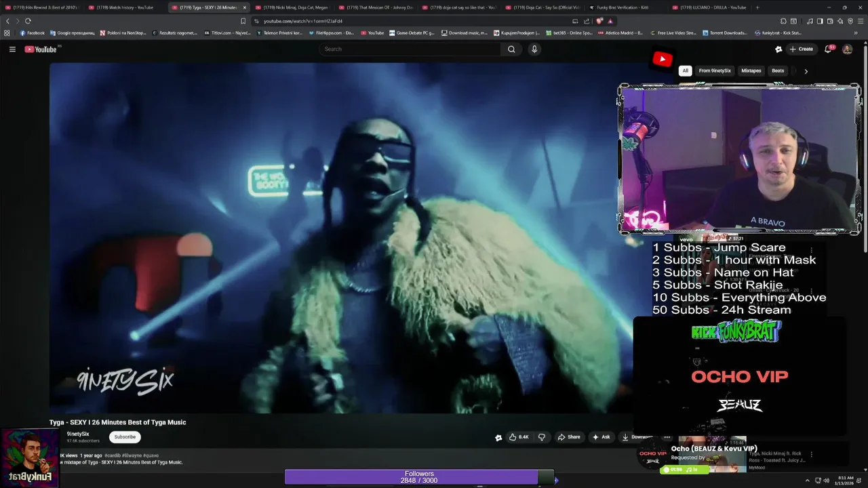Open the Facebook bookmark
This screenshot has width=868, height=488.
(32, 33)
